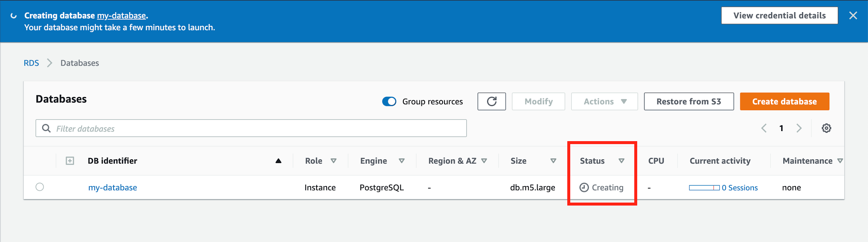Click the Create database button

point(784,101)
